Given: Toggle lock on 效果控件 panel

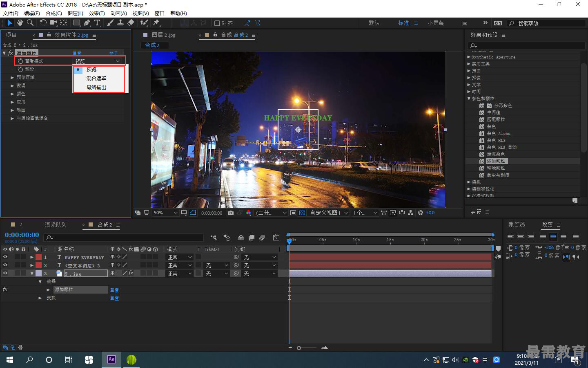Looking at the screenshot, I should point(49,35).
